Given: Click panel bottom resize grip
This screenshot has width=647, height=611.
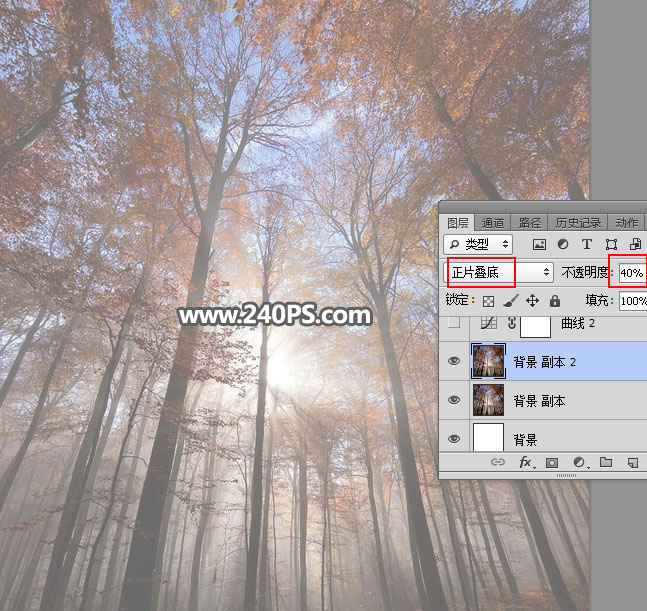Looking at the screenshot, I should [x=566, y=476].
